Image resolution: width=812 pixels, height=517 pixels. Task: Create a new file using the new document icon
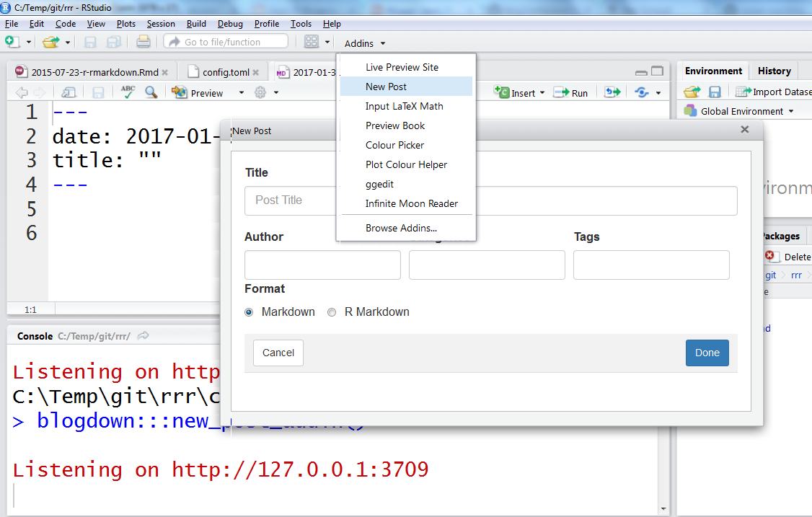coord(10,41)
